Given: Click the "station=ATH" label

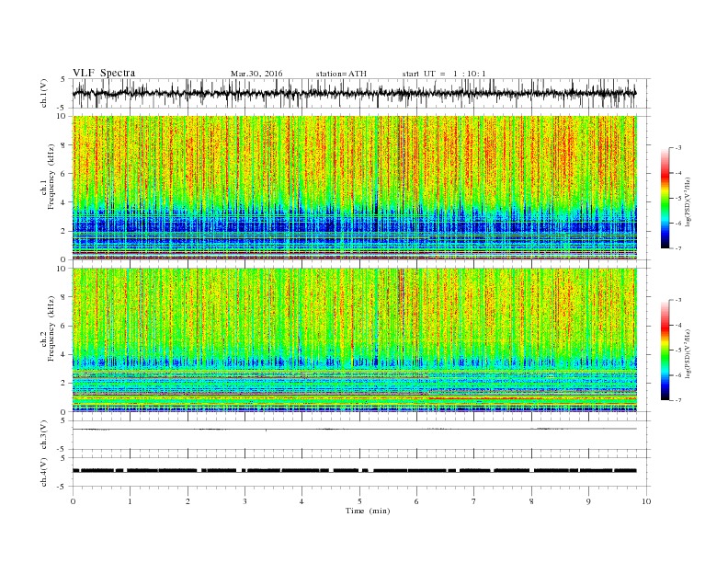Looking at the screenshot, I should pyautogui.click(x=341, y=74).
